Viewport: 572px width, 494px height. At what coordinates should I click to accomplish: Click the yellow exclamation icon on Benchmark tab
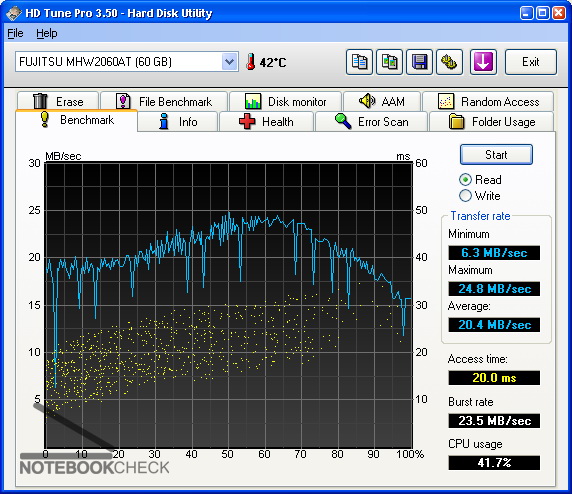click(45, 119)
